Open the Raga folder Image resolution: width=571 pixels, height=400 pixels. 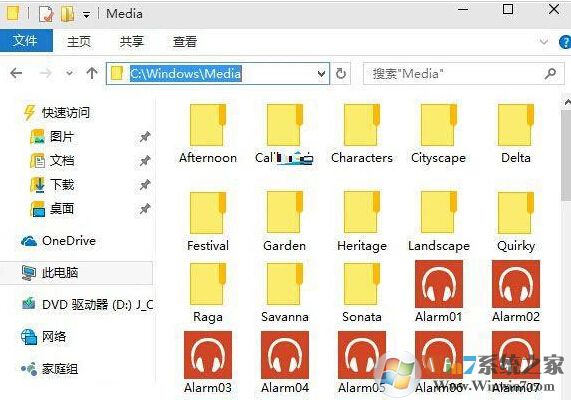coord(208,293)
